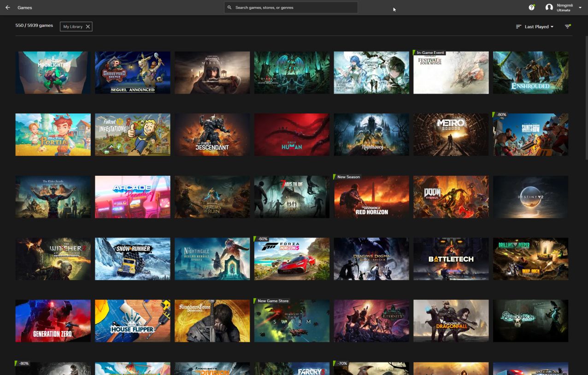Open the Pillars of Eternity tile
The height and width of the screenshot is (375, 588).
[x=371, y=321]
